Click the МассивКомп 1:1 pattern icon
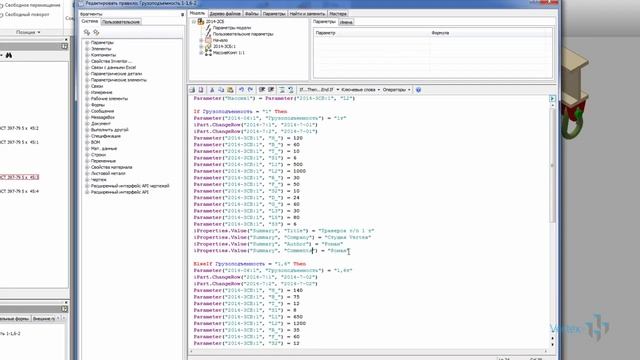 (x=208, y=53)
